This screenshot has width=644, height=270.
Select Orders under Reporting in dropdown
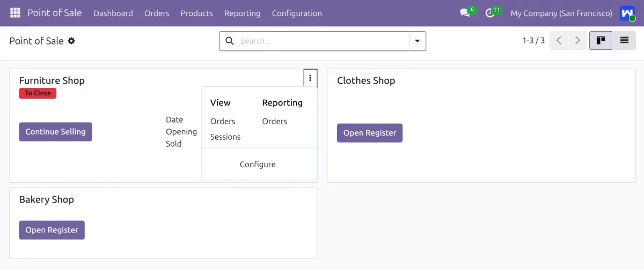pyautogui.click(x=275, y=121)
